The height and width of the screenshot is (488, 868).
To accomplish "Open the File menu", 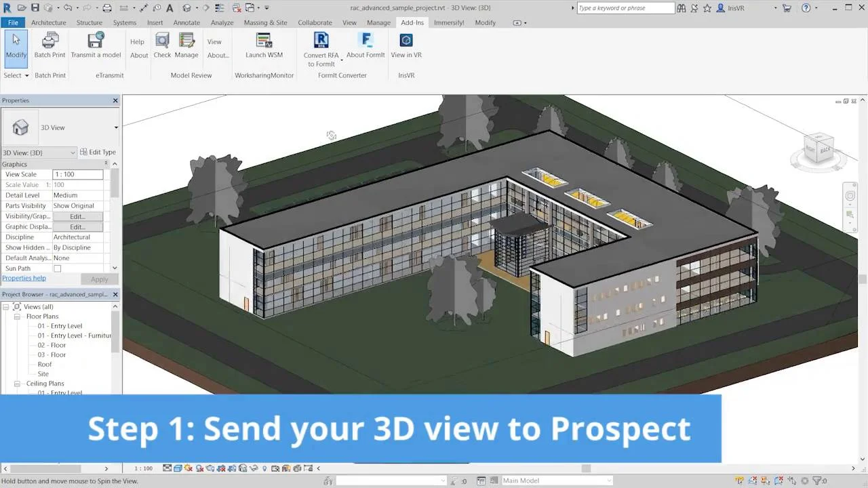I will coord(13,22).
